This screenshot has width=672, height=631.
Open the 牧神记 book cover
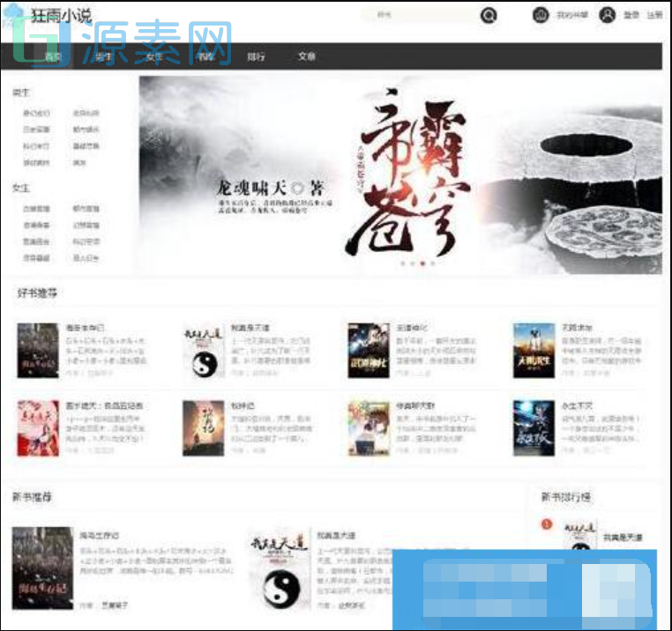point(203,428)
